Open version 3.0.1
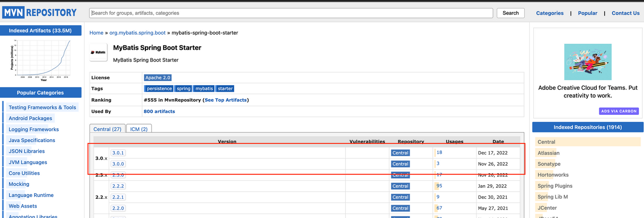The width and height of the screenshot is (644, 218). pos(118,153)
